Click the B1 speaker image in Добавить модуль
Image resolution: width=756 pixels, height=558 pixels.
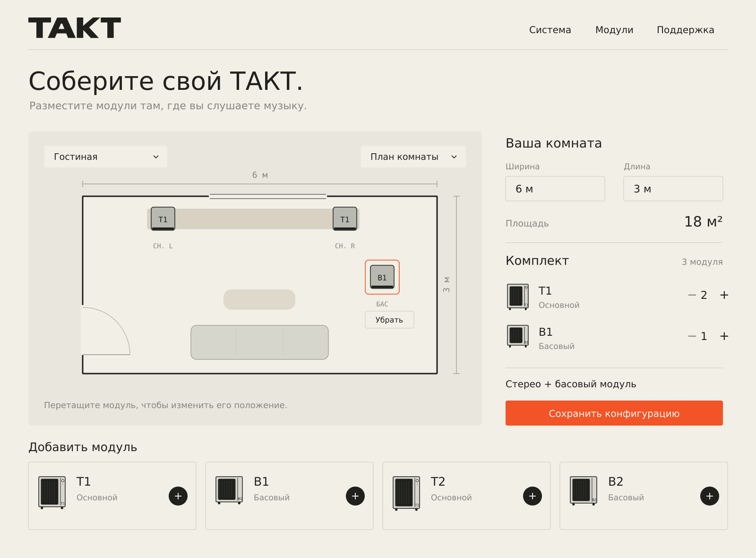click(x=229, y=490)
